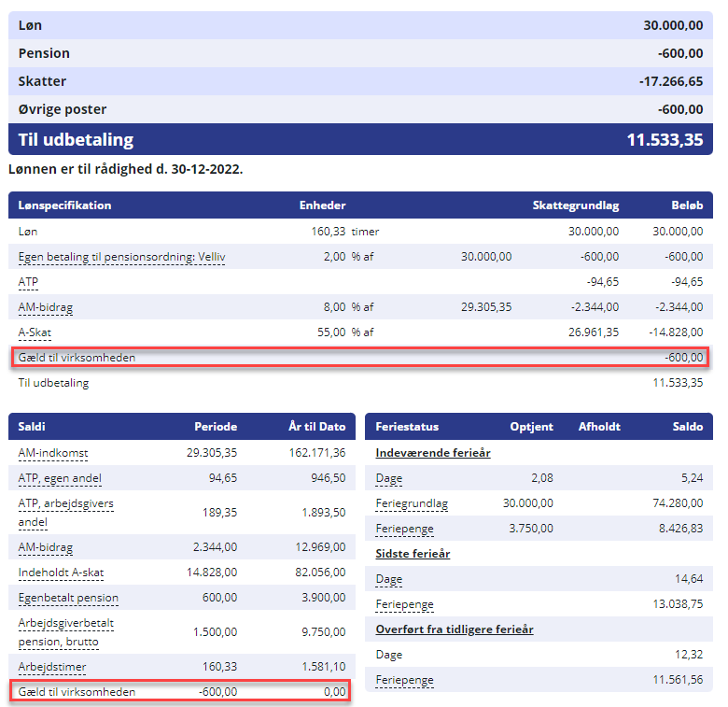
Task: Click the Skattegrundlag column header
Action: click(576, 205)
